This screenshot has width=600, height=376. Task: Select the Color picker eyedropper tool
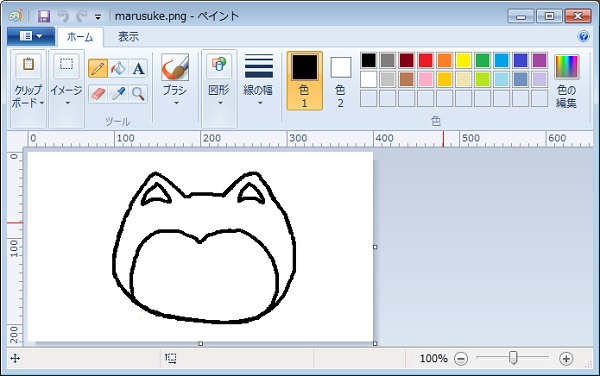click(118, 93)
